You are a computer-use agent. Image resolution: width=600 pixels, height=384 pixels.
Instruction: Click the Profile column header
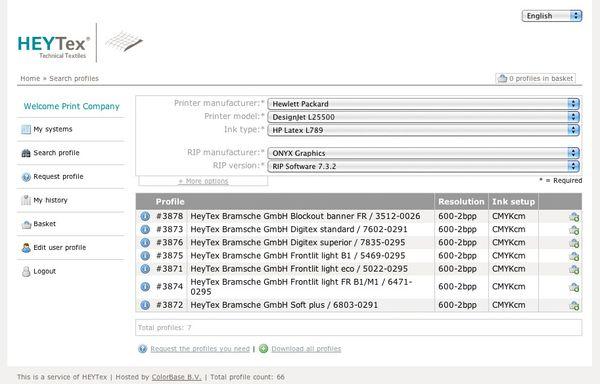coord(170,202)
